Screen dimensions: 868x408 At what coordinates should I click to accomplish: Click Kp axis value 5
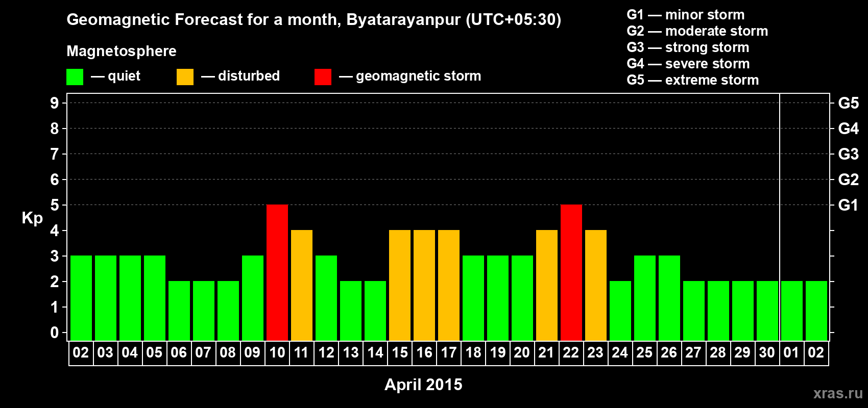point(55,205)
